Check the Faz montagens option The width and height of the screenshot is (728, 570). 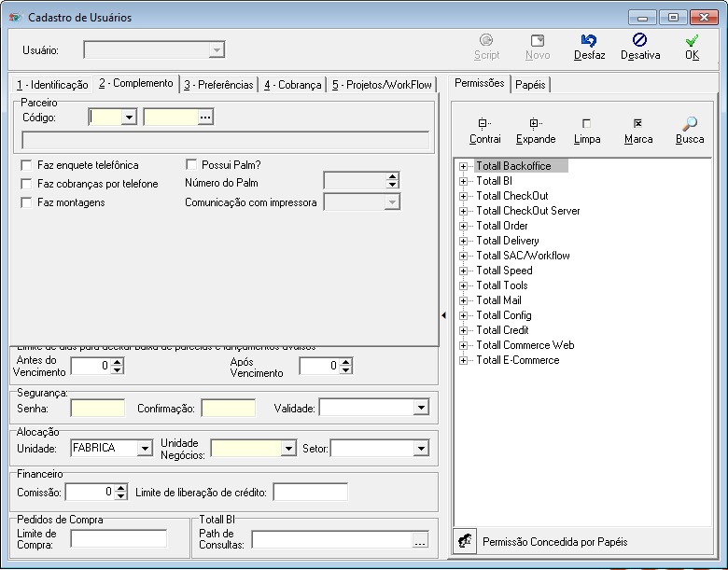point(26,202)
